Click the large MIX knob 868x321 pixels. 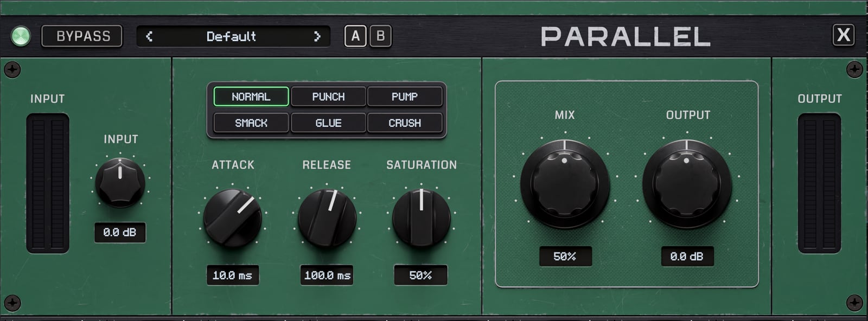(x=565, y=184)
